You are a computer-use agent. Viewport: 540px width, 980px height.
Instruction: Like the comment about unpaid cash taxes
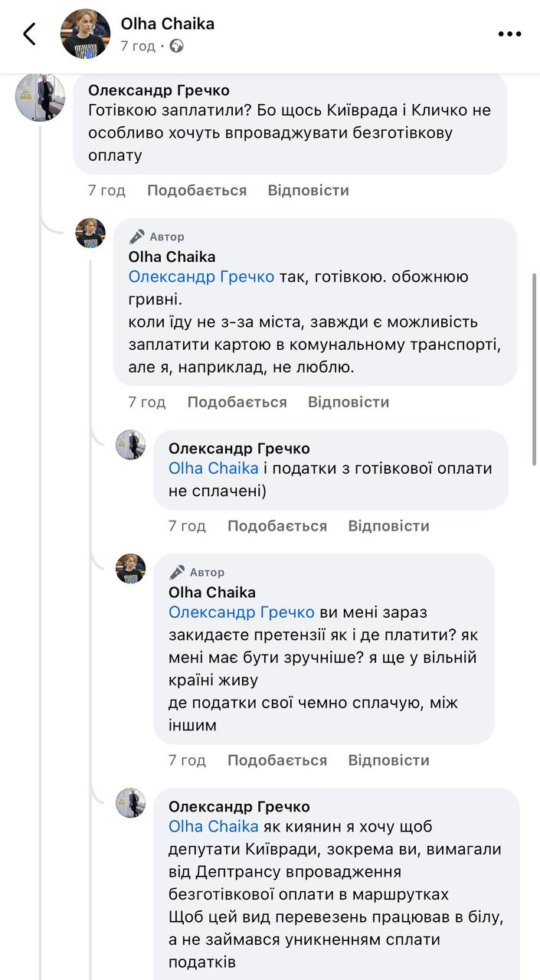pyautogui.click(x=277, y=526)
